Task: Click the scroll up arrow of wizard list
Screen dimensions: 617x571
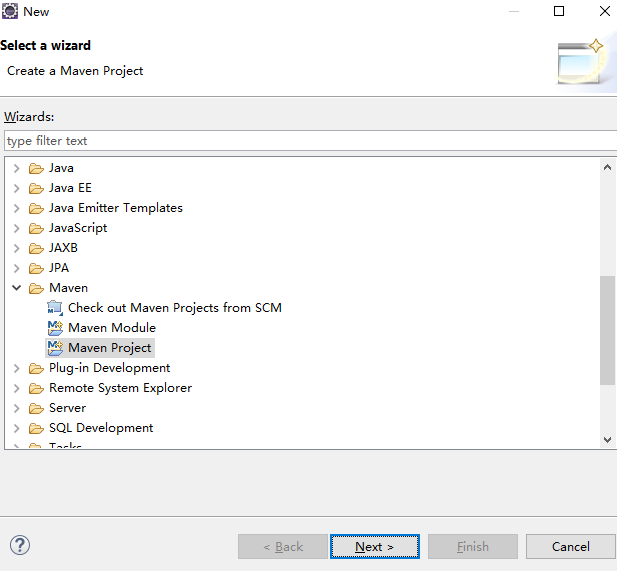Action: click(x=607, y=167)
